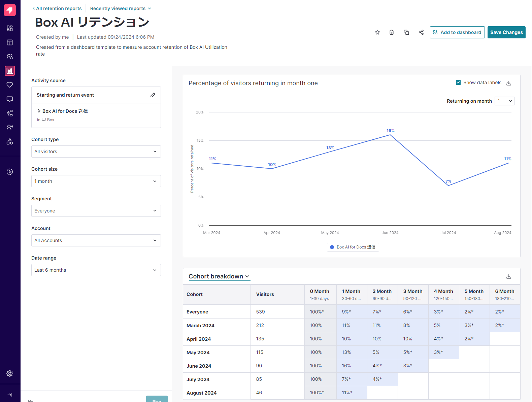Collapse the left query panel arrow

point(31,401)
